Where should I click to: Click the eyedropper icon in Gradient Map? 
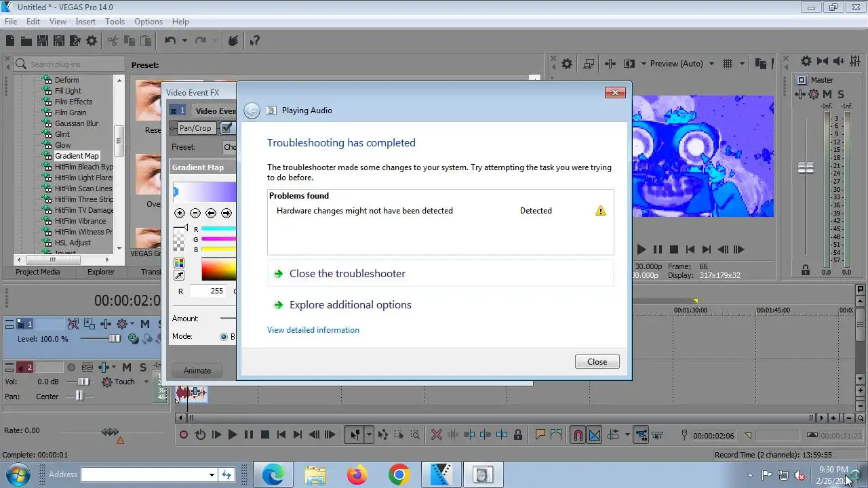click(179, 276)
